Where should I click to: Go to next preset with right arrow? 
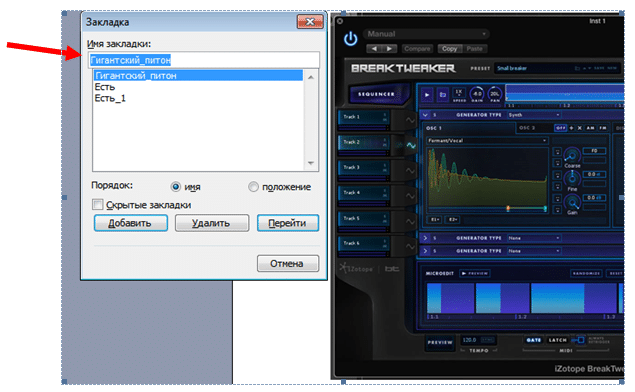click(389, 49)
